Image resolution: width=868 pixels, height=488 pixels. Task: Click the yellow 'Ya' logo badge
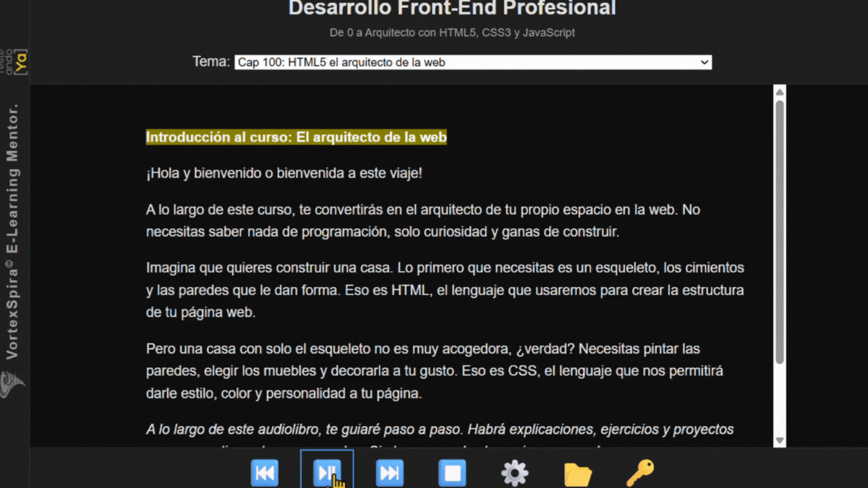(x=21, y=62)
